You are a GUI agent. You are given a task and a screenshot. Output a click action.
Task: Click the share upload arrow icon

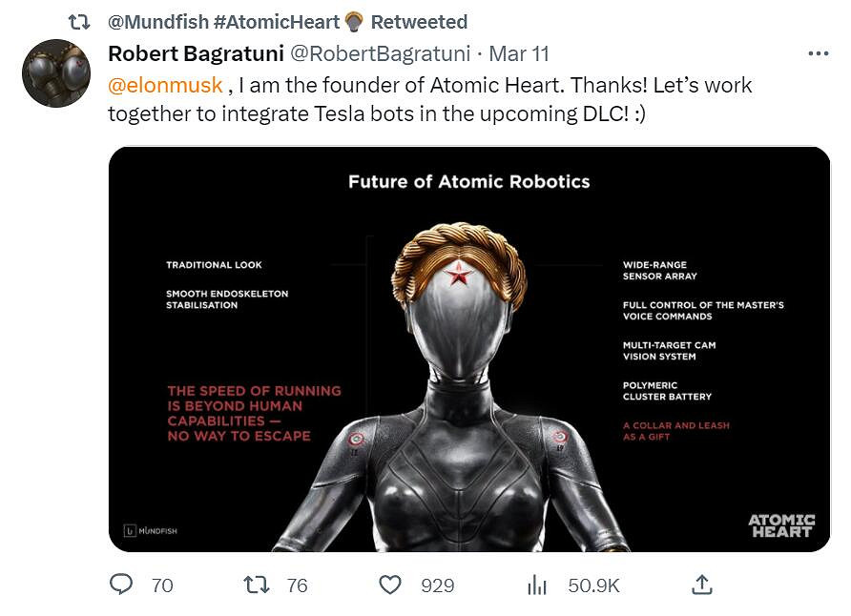(702, 585)
